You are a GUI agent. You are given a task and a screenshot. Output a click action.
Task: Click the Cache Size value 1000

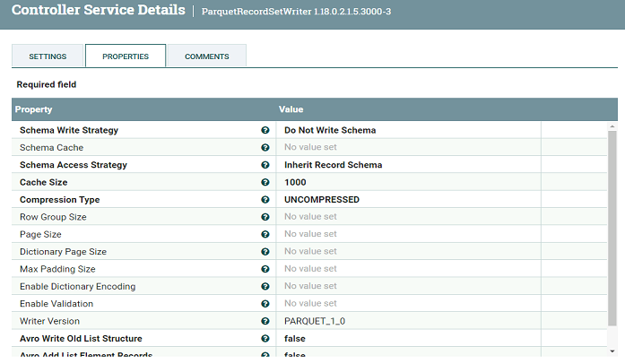(x=408, y=182)
